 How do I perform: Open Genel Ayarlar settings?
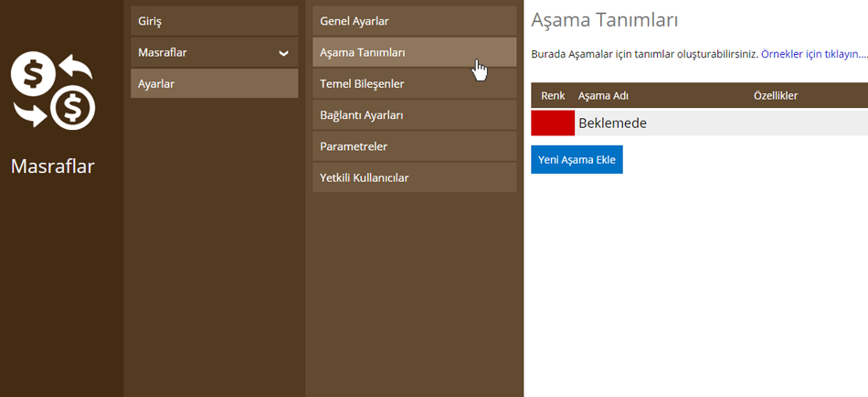pyautogui.click(x=415, y=22)
